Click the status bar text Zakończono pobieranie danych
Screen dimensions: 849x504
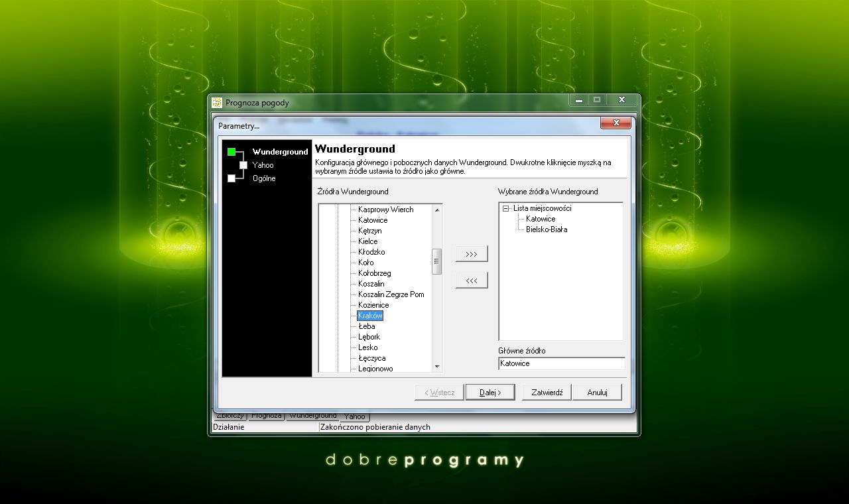click(375, 427)
